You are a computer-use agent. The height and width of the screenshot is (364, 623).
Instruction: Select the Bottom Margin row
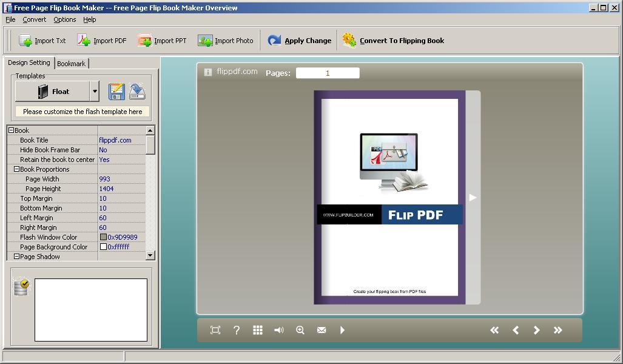point(76,208)
